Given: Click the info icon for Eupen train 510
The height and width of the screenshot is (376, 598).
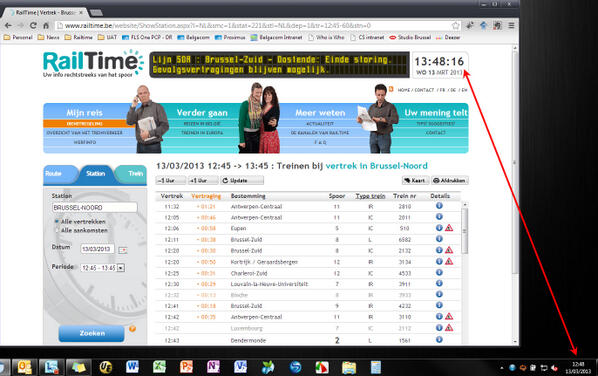Looking at the screenshot, I should [x=439, y=228].
